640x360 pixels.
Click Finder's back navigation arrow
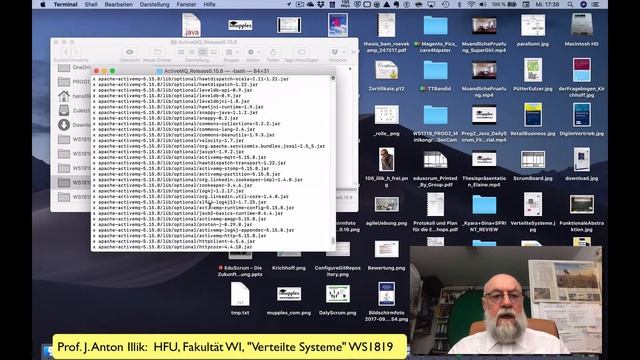pyautogui.click(x=66, y=52)
